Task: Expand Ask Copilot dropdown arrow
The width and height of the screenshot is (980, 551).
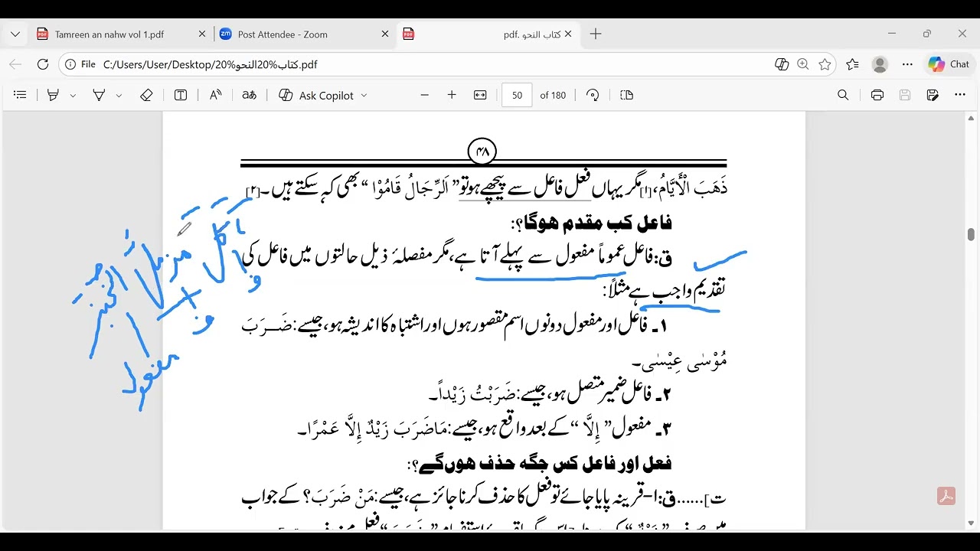Action: coord(364,95)
